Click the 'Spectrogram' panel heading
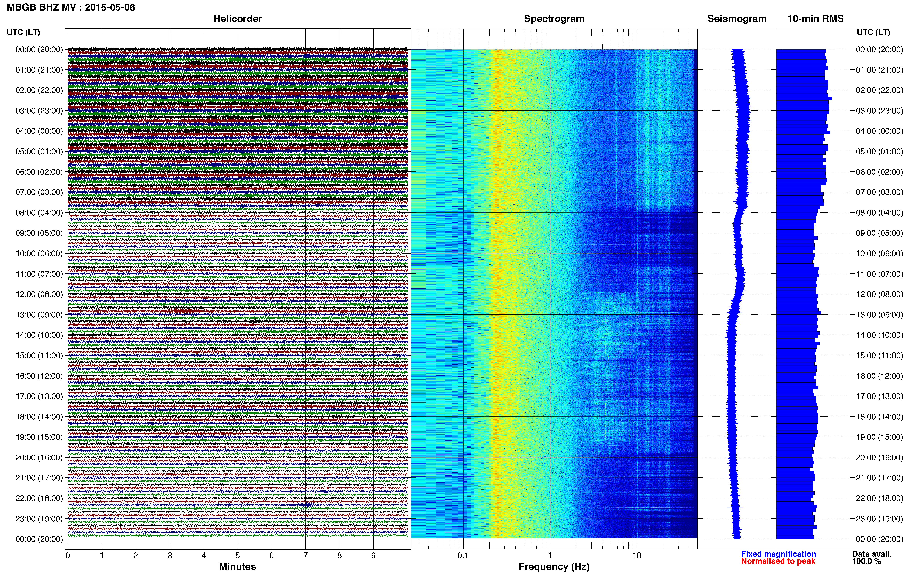The width and height of the screenshot is (924, 578). click(554, 18)
